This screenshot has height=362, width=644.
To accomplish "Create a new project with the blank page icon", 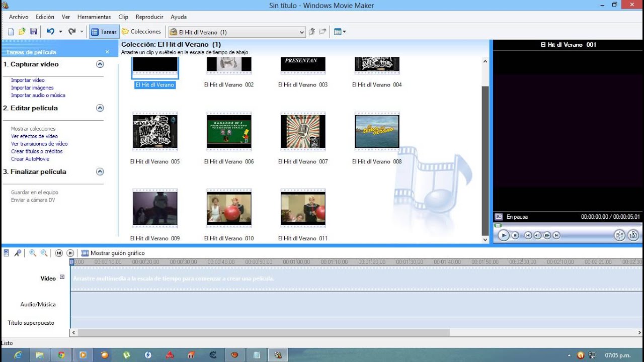I will tap(11, 32).
